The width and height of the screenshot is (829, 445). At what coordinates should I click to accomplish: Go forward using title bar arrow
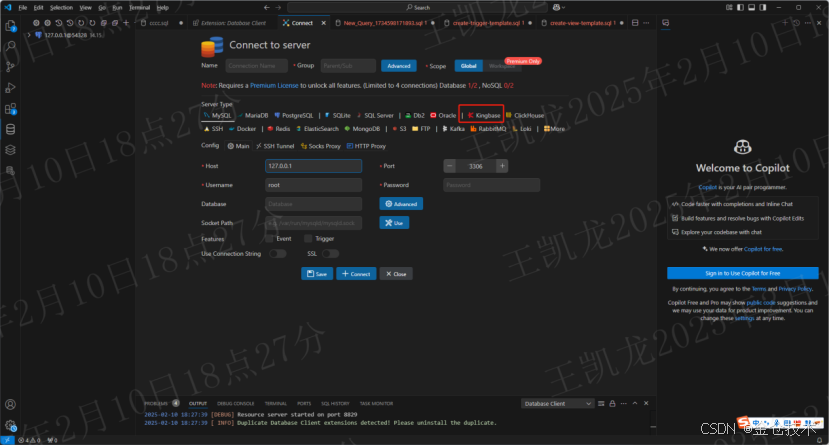tap(278, 7)
